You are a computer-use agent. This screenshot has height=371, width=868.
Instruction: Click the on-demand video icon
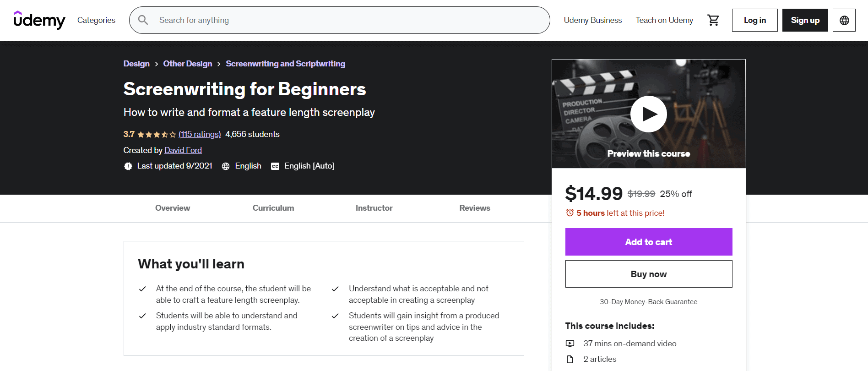(570, 344)
